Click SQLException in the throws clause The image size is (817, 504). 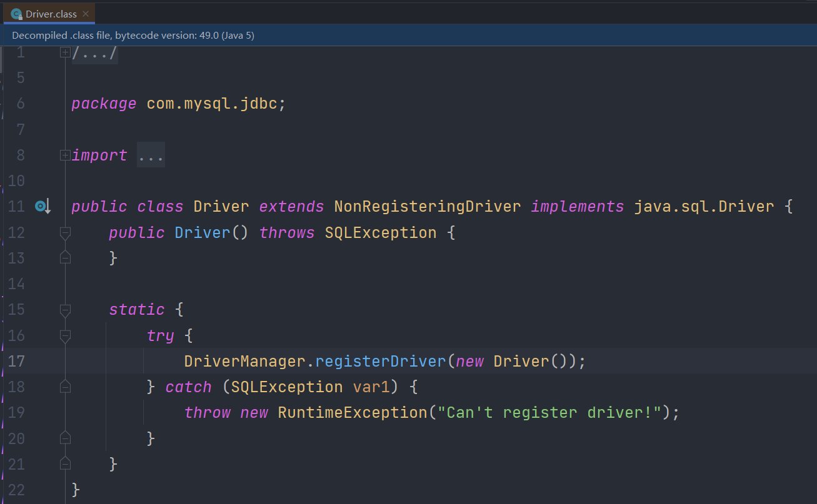pos(381,233)
